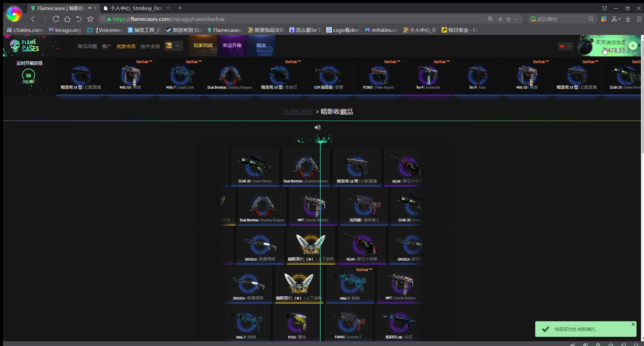
Task: Click the undo/restore tab icon
Action: click(x=78, y=19)
